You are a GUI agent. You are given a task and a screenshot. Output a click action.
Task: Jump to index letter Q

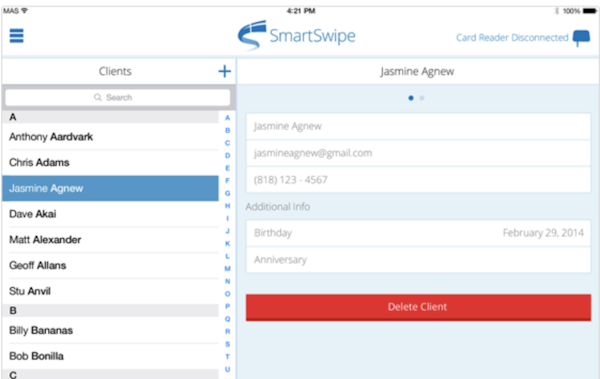[227, 319]
